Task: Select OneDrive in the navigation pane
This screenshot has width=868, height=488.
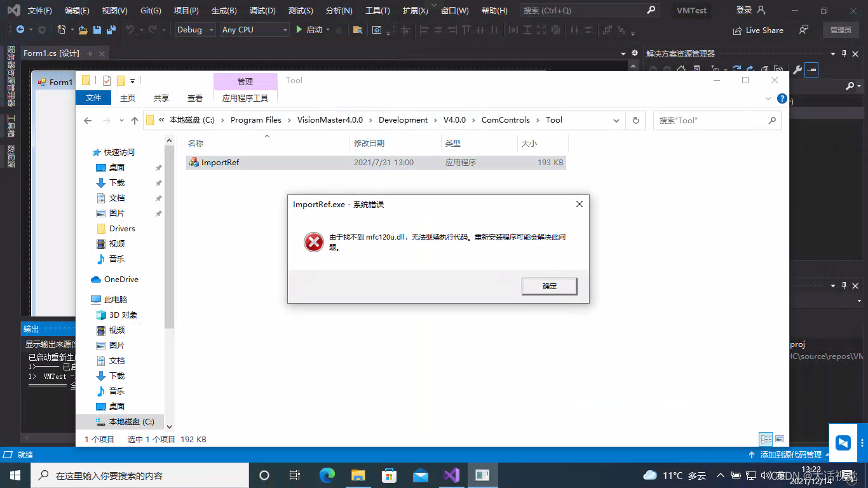Action: (121, 280)
